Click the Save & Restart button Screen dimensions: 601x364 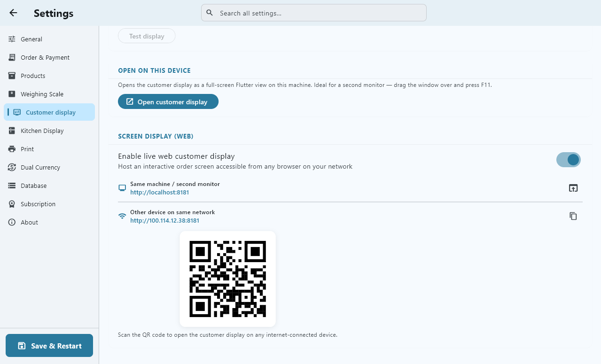pos(49,346)
